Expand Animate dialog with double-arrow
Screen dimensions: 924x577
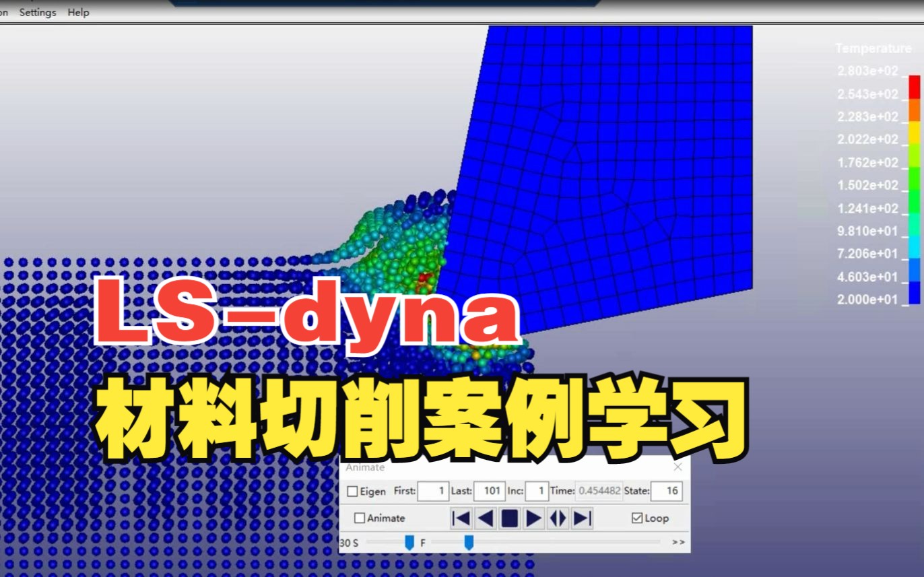pos(678,542)
